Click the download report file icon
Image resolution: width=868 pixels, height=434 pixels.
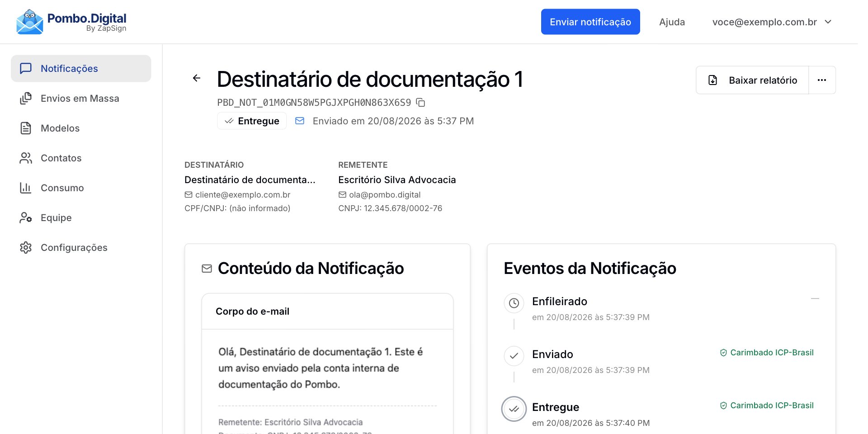pyautogui.click(x=713, y=80)
